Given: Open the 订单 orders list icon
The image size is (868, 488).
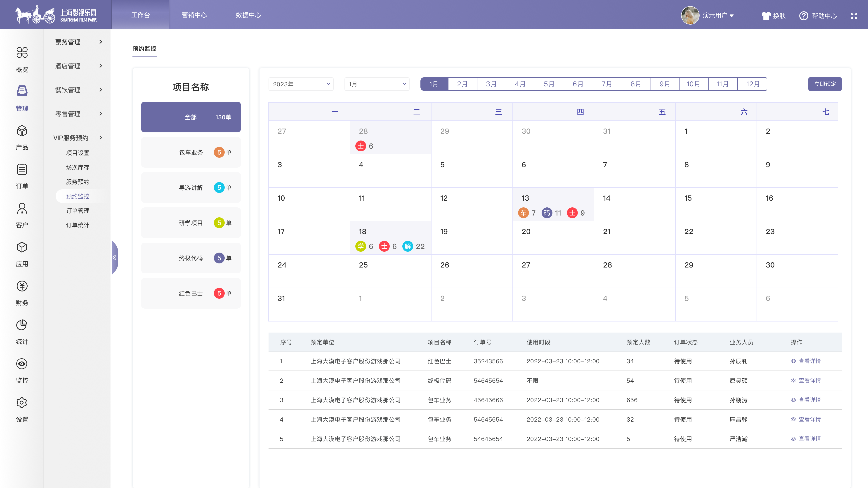Looking at the screenshot, I should (22, 169).
